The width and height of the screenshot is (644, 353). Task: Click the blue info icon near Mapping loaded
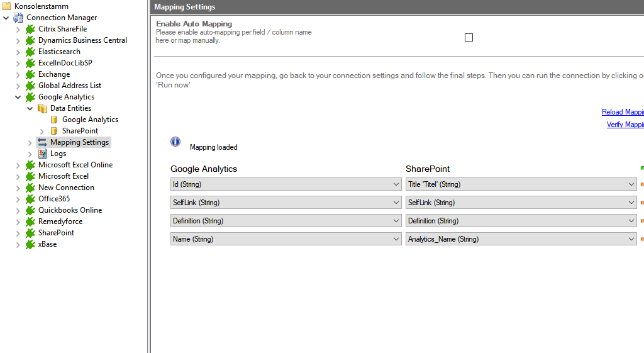[175, 142]
